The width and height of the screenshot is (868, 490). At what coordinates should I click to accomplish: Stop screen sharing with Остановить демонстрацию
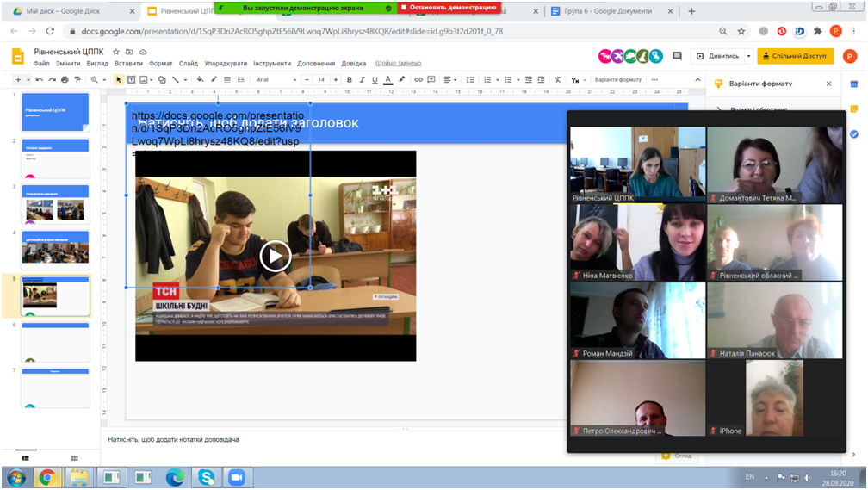tap(448, 7)
